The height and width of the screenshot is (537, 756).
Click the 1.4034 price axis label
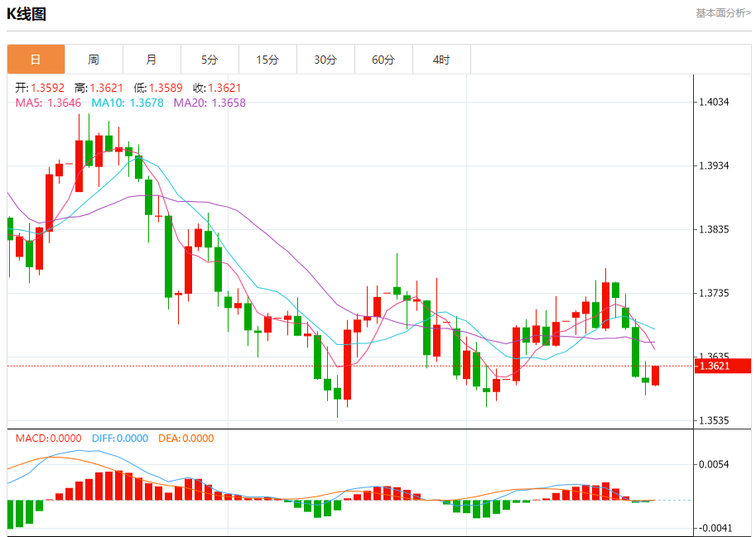pyautogui.click(x=714, y=102)
